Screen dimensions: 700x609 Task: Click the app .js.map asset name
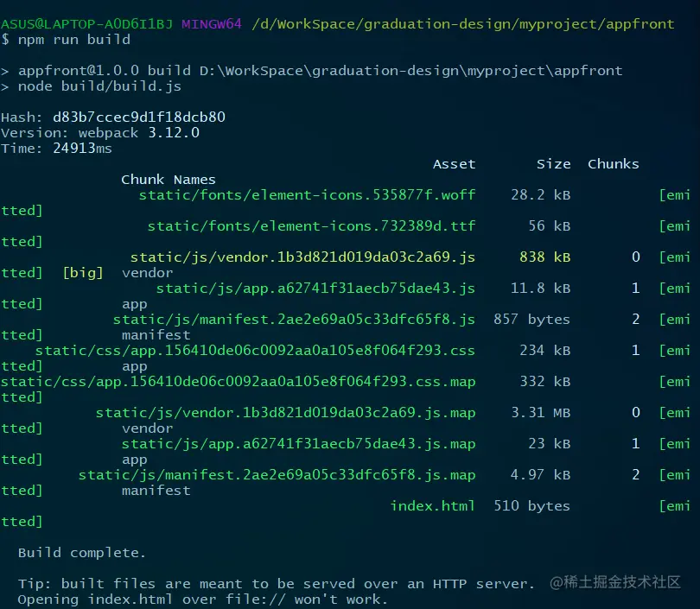pos(299,444)
